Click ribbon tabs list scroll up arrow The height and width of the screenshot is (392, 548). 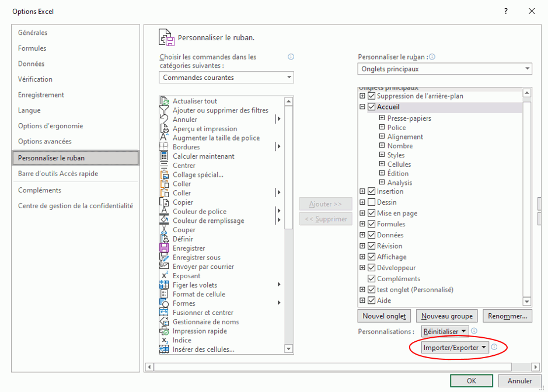(x=526, y=93)
